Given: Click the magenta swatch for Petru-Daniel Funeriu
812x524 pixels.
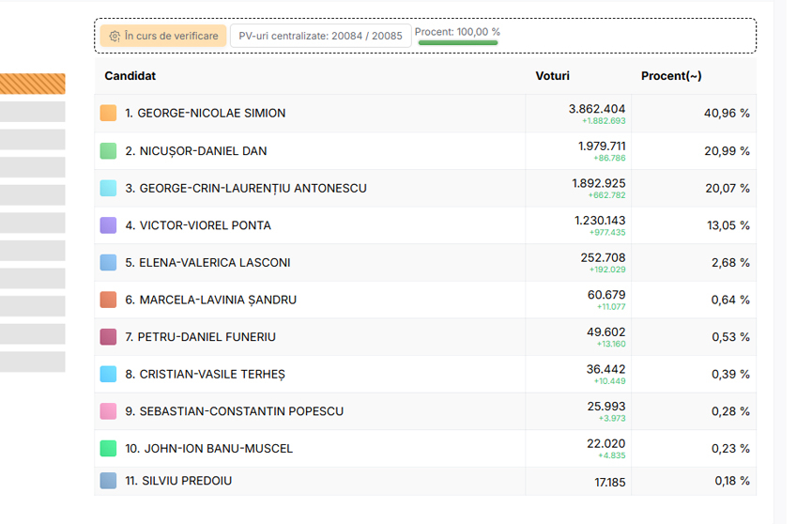Looking at the screenshot, I should (108, 337).
